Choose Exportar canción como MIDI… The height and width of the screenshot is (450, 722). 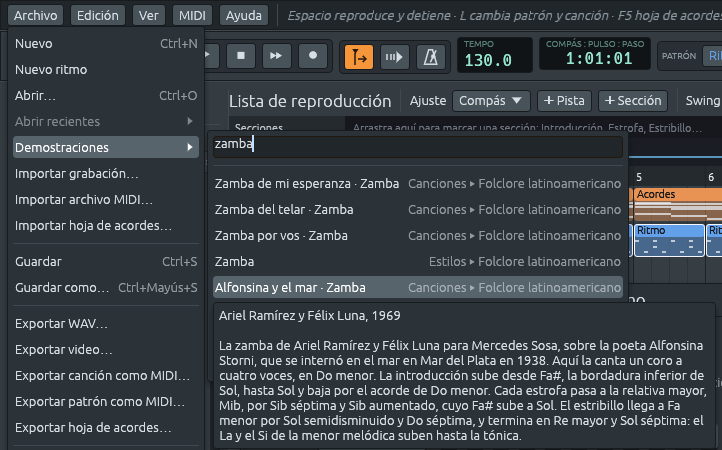click(106, 375)
